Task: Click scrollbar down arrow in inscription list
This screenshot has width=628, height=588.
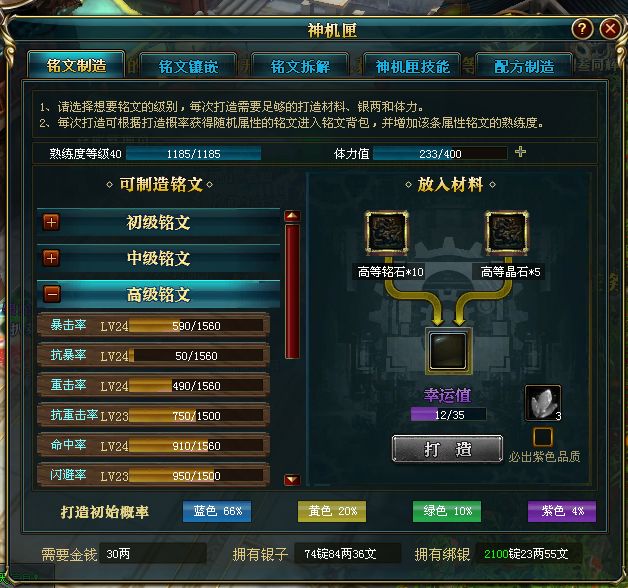Action: point(292,479)
